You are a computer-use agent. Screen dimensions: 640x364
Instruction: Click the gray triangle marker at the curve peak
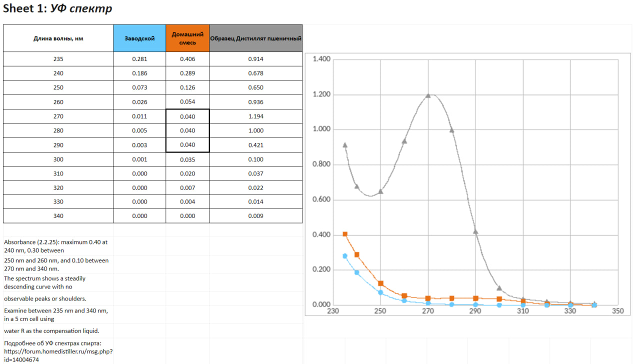pyautogui.click(x=428, y=95)
